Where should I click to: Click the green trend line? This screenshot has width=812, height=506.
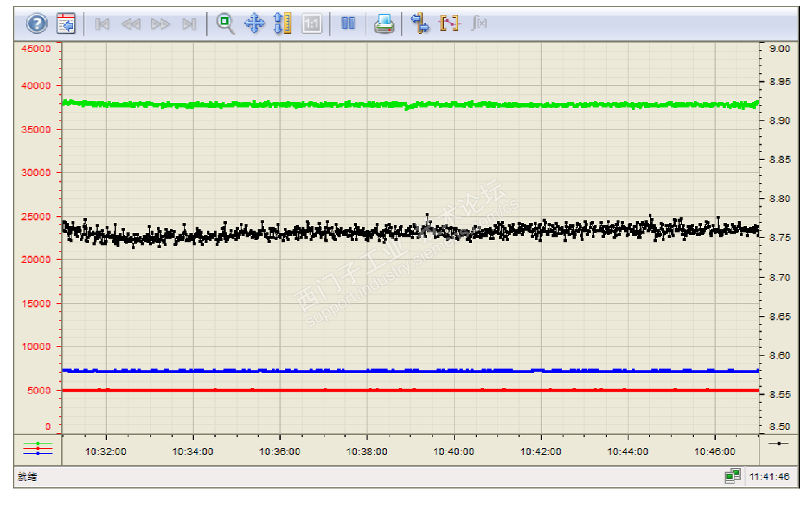[x=409, y=105]
